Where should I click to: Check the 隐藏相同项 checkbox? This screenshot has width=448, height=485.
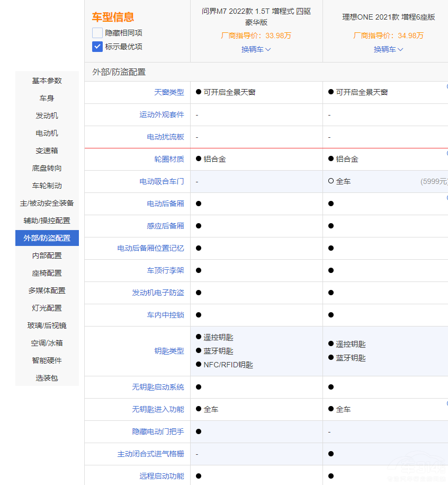coord(97,33)
